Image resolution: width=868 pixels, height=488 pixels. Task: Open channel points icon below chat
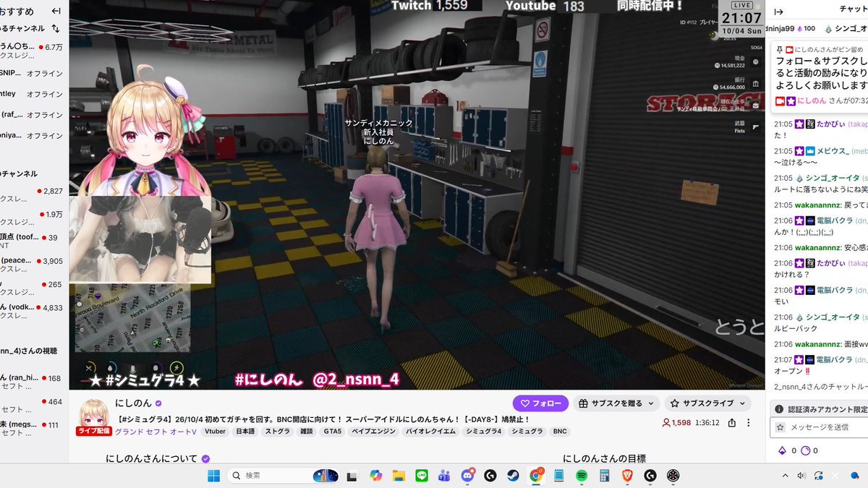[805, 450]
